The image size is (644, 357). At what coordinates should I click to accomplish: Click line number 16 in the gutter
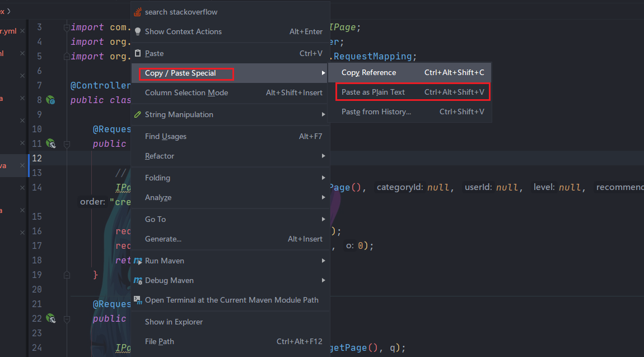(x=37, y=231)
